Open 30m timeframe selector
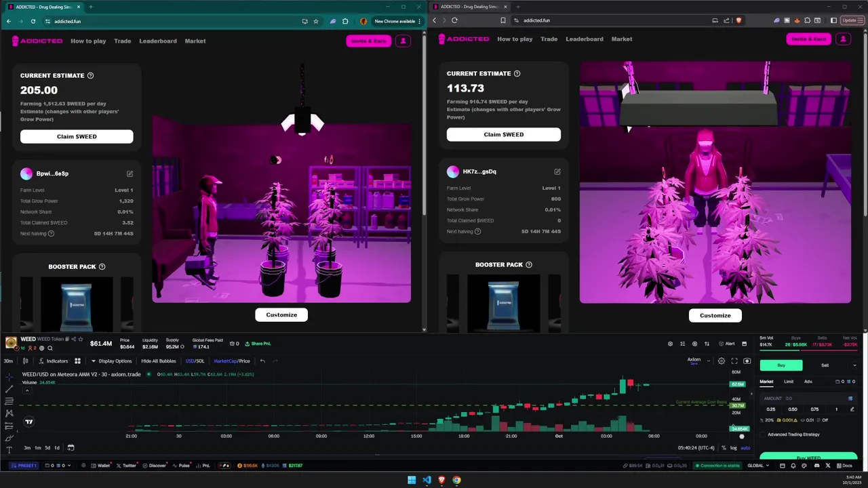868x488 pixels. pyautogui.click(x=8, y=361)
